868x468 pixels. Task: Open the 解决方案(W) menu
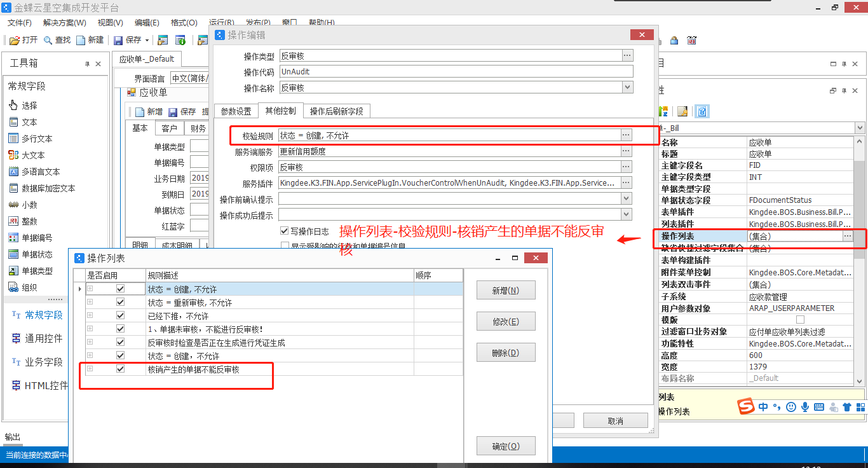[65, 22]
